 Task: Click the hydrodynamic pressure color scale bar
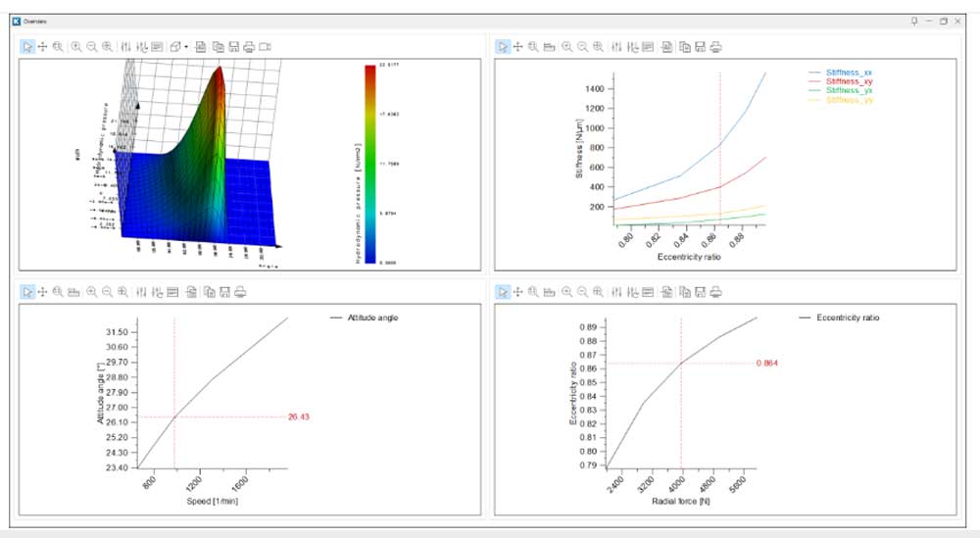point(370,165)
